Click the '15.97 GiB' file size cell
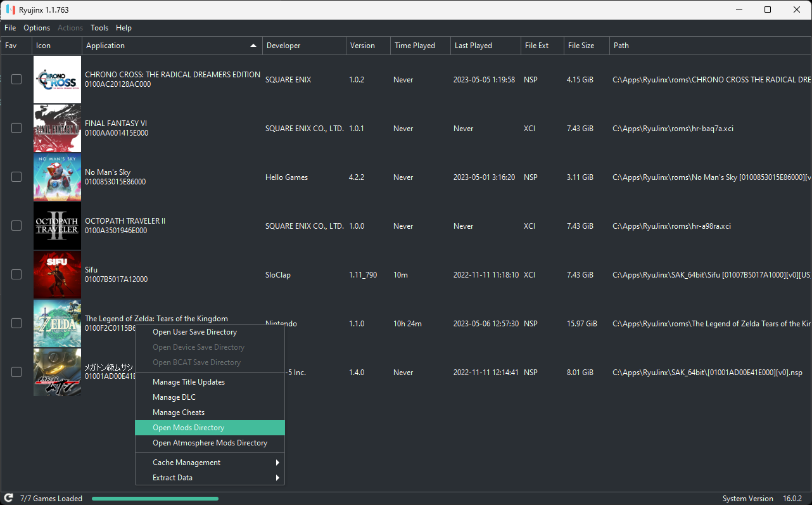The height and width of the screenshot is (505, 812). pyautogui.click(x=582, y=324)
